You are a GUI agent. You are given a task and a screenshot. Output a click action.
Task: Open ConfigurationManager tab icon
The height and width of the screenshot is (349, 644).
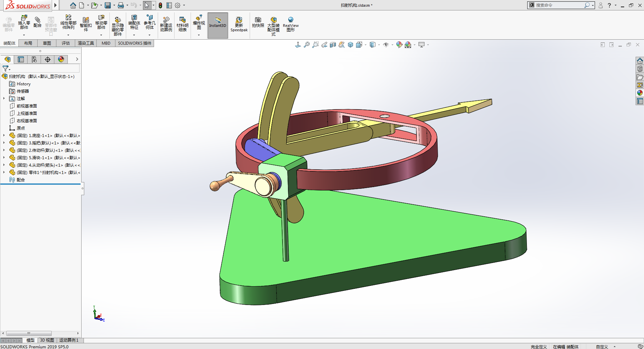(x=34, y=59)
